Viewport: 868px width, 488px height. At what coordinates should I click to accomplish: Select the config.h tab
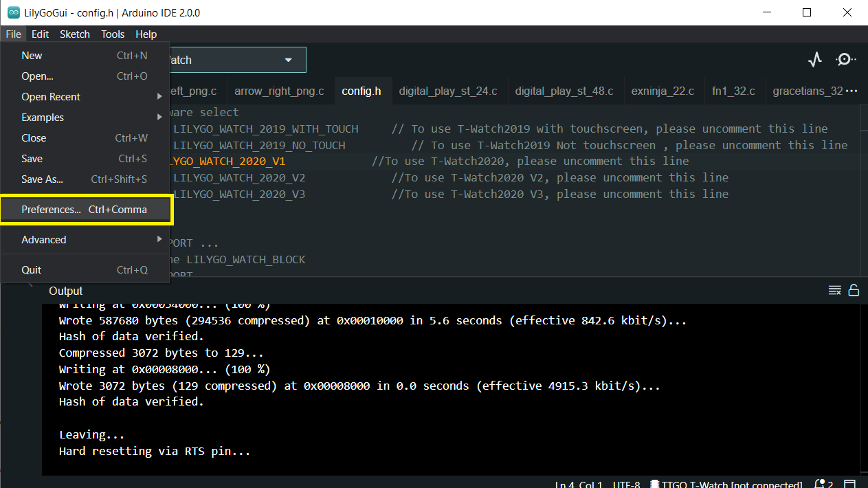pos(361,91)
